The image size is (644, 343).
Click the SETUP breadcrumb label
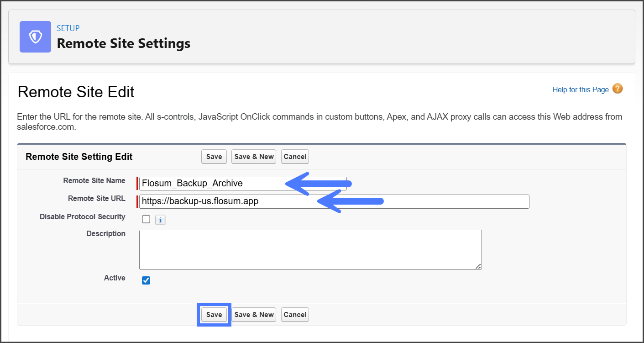[68, 28]
